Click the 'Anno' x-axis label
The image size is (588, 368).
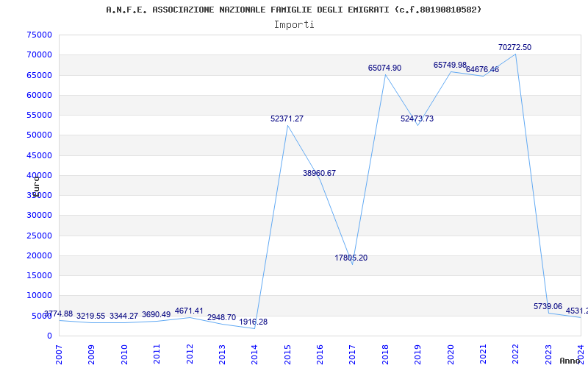pos(571,361)
